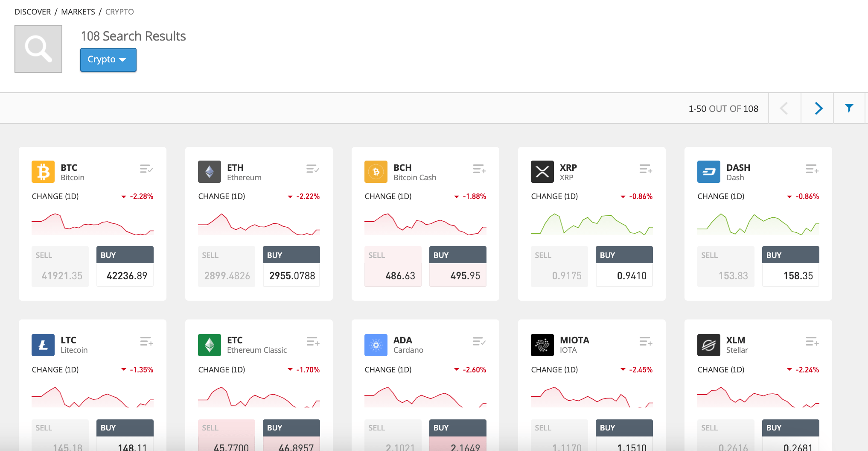Sell BCH at 486.63
Image resolution: width=868 pixels, height=451 pixels.
coord(393,266)
